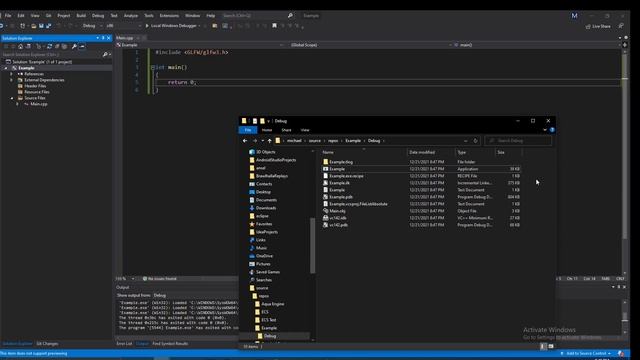Click the Search Debug field
The width and height of the screenshot is (640, 360).
click(x=518, y=141)
